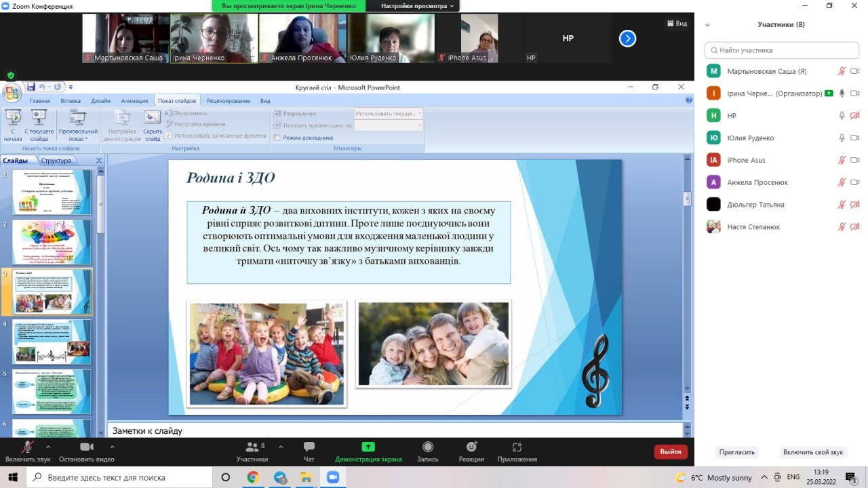Open the Вид layout menu
Image resolution: width=868 pixels, height=488 pixels.
coord(677,24)
